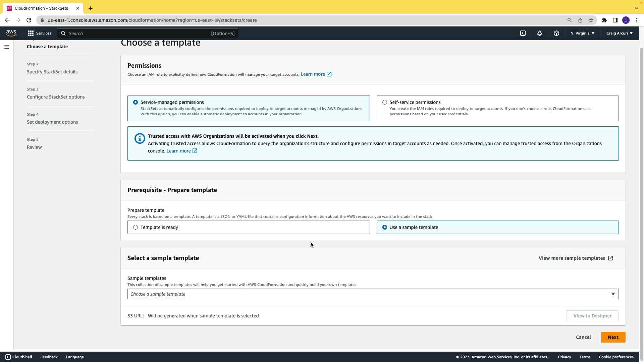
Task: Expand the hamburger side navigation menu
Action: (7, 47)
